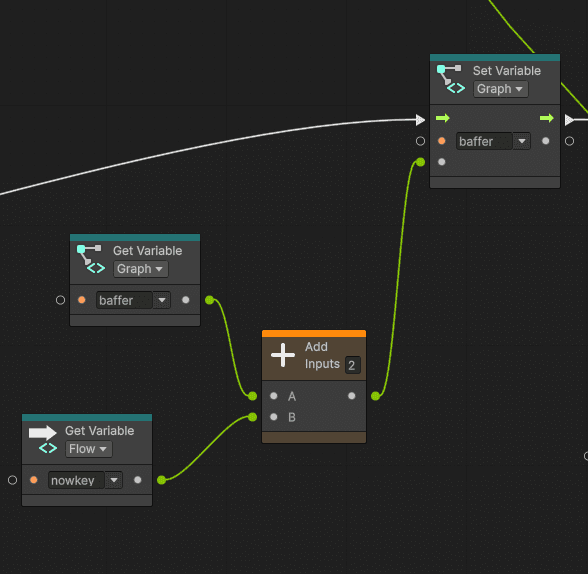Click the Set Variable node graph icon

pos(451,79)
